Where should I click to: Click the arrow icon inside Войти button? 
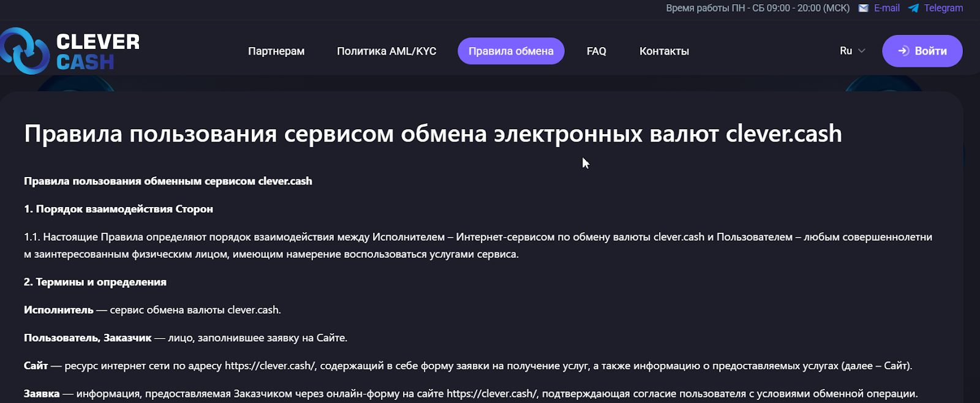tap(903, 51)
